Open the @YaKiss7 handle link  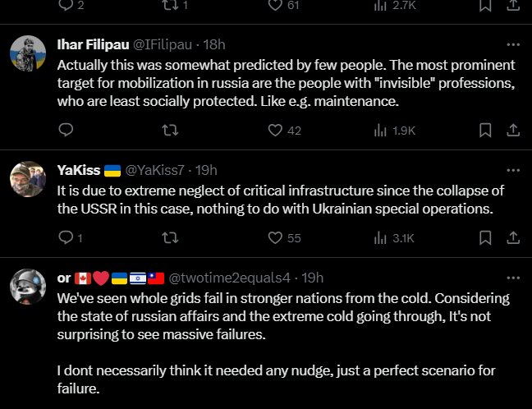tap(154, 170)
